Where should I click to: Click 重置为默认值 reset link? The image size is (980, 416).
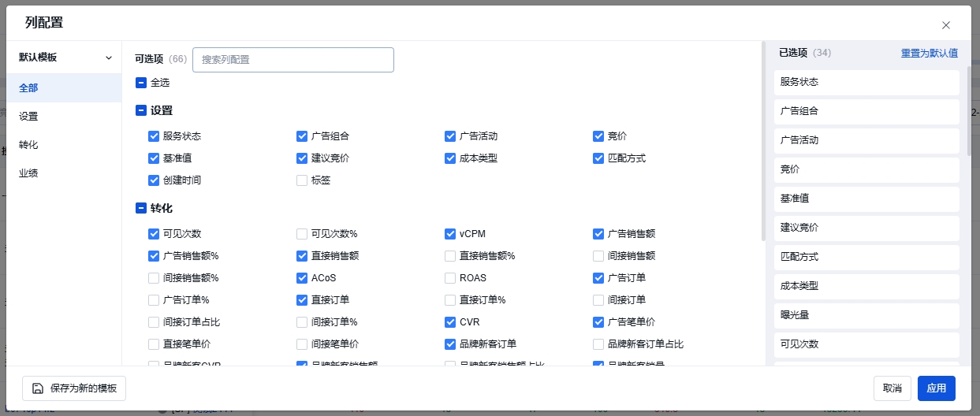click(929, 54)
